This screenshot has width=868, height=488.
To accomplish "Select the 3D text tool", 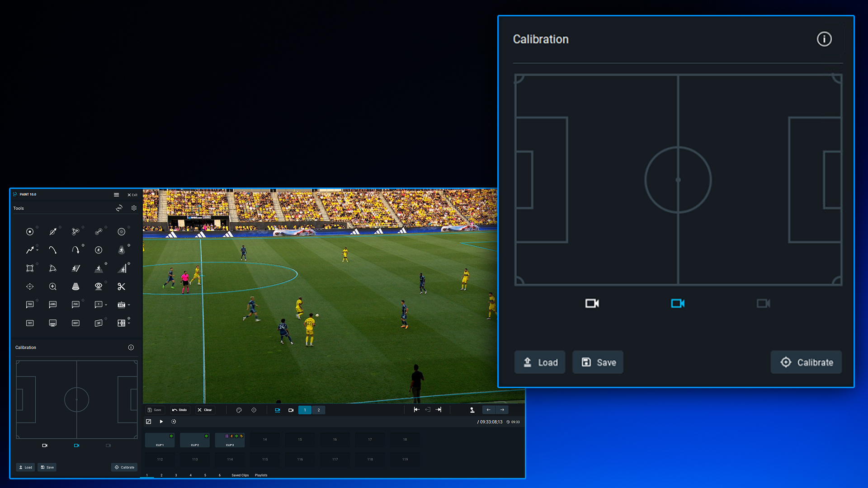I will pos(99,323).
